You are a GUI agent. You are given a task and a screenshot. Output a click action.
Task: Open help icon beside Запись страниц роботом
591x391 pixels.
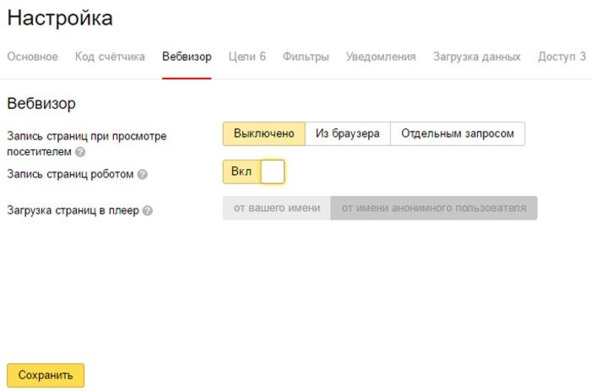(x=142, y=174)
